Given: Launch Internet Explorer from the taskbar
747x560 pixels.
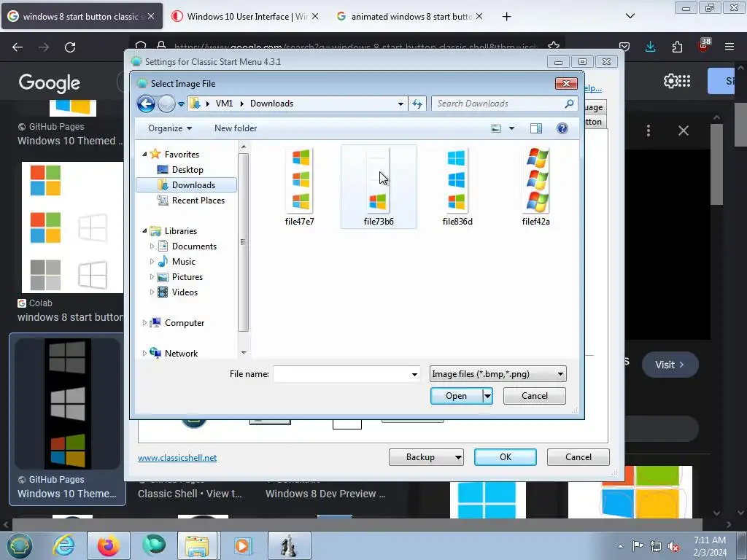Looking at the screenshot, I should pos(64,545).
